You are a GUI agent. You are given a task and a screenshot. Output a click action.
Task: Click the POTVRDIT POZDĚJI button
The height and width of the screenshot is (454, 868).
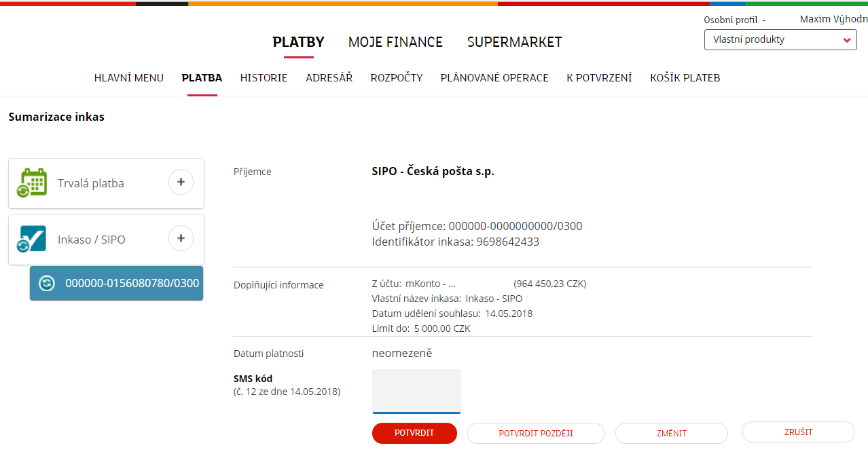(535, 433)
